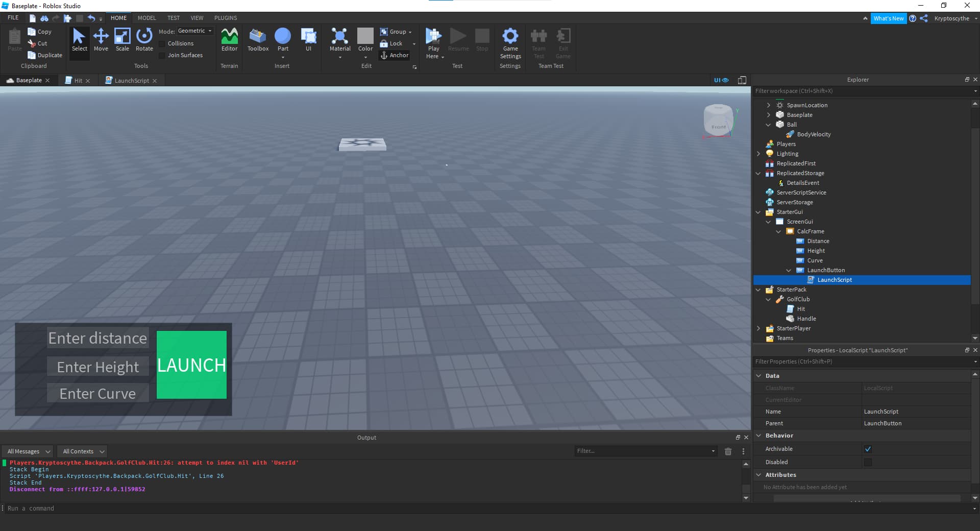Viewport: 980px width, 531px height.
Task: Choose the Rotate tool
Action: (x=144, y=40)
